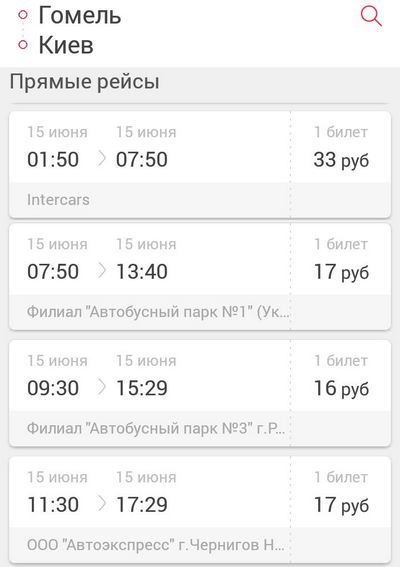Screen dimensions: 400x567
Task: Click the arrow between 11:30 and 17:29
Action: (x=102, y=504)
